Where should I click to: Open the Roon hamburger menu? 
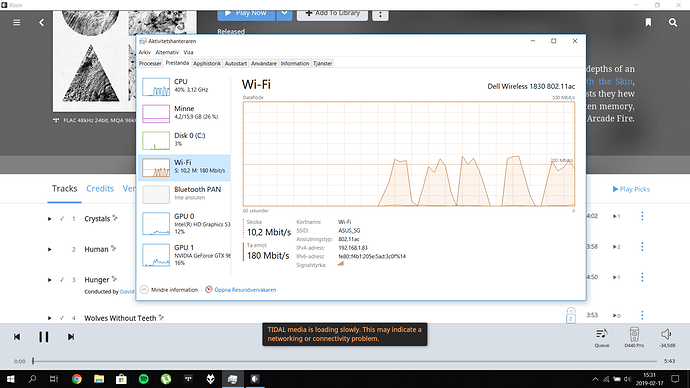coord(17,22)
